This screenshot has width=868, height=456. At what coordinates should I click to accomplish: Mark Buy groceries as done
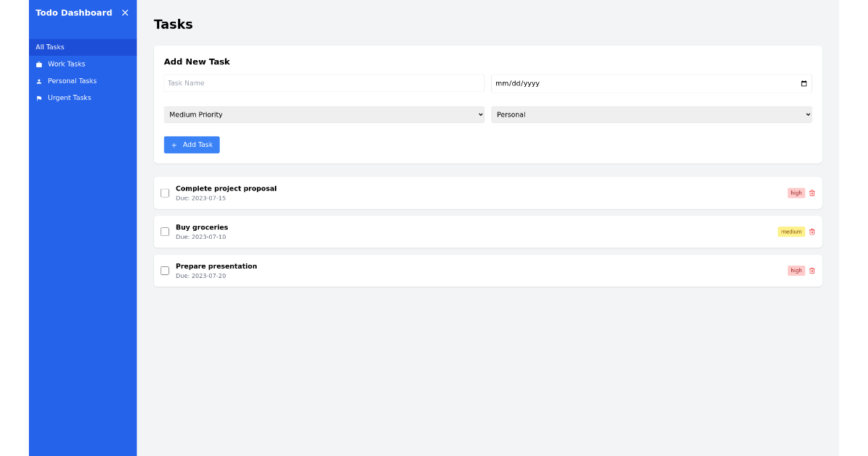pyautogui.click(x=165, y=232)
